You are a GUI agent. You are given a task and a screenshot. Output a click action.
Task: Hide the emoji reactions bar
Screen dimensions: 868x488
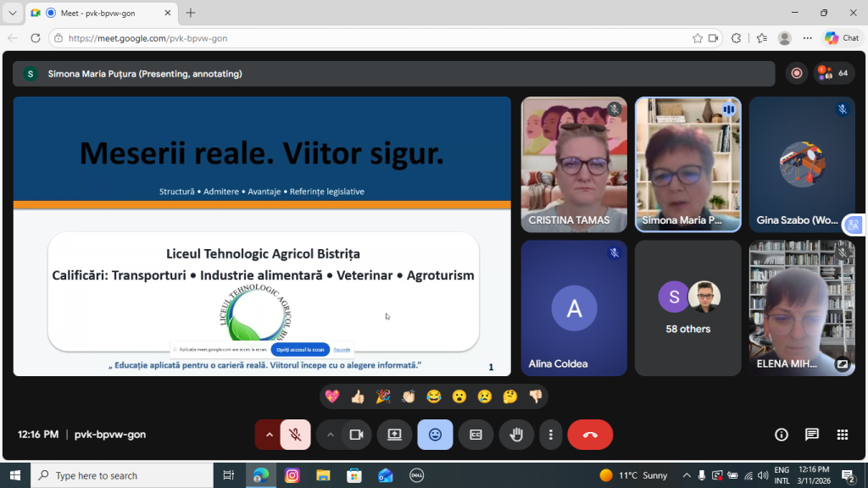pyautogui.click(x=435, y=435)
